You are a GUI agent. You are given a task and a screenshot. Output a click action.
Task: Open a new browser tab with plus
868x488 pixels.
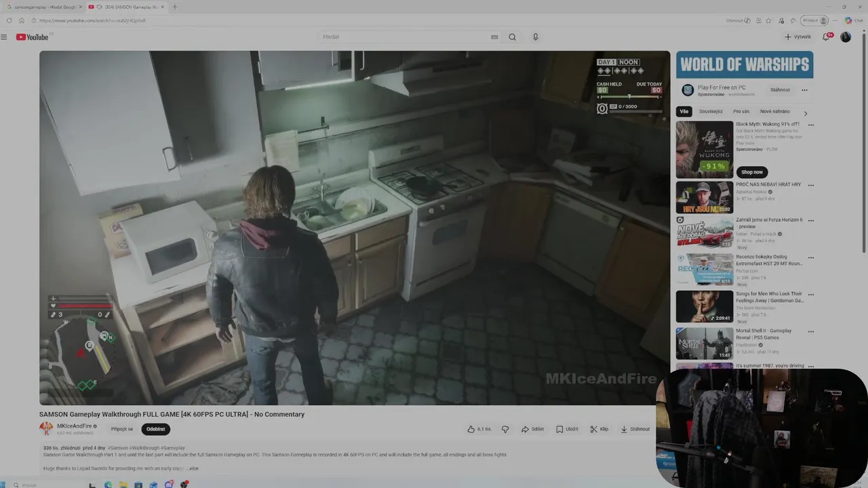(x=174, y=7)
